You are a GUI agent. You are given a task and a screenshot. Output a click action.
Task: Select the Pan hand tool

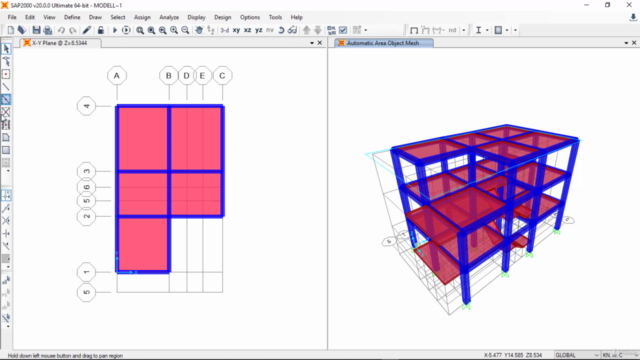199,30
